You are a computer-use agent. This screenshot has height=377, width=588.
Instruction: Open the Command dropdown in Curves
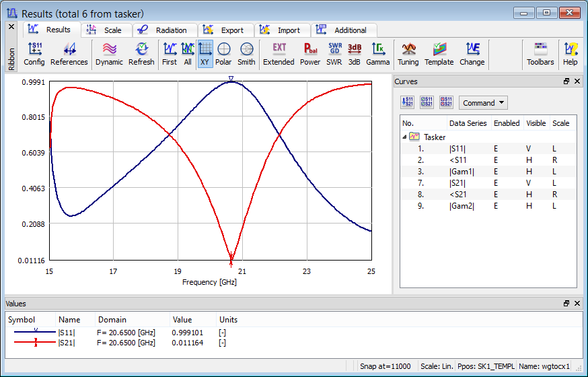point(483,103)
